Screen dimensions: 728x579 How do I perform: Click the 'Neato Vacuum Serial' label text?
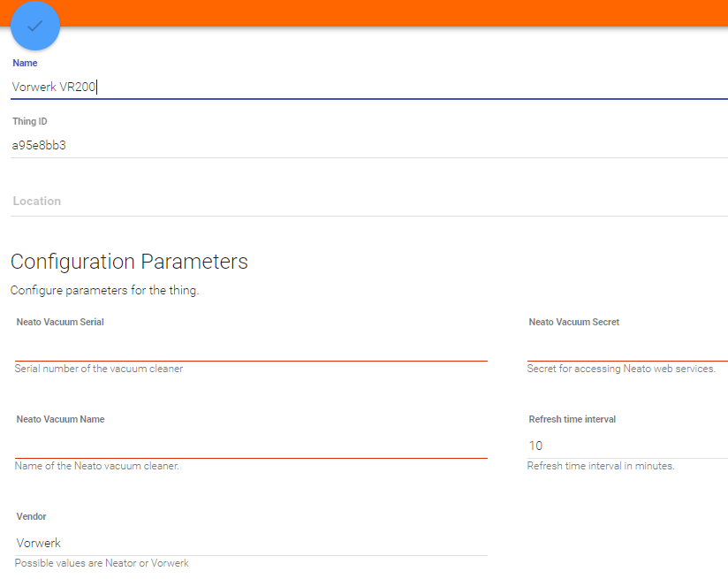pyautogui.click(x=60, y=323)
